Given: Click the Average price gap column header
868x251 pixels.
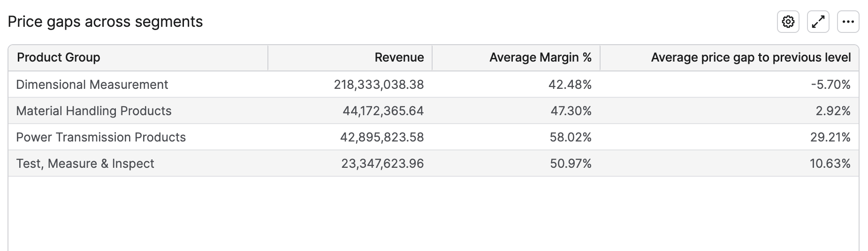Looking at the screenshot, I should pos(750,57).
